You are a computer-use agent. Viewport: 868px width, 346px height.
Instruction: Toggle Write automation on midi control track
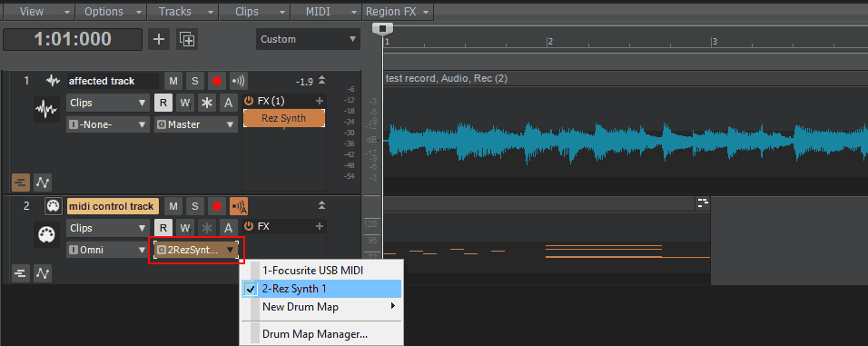185,228
